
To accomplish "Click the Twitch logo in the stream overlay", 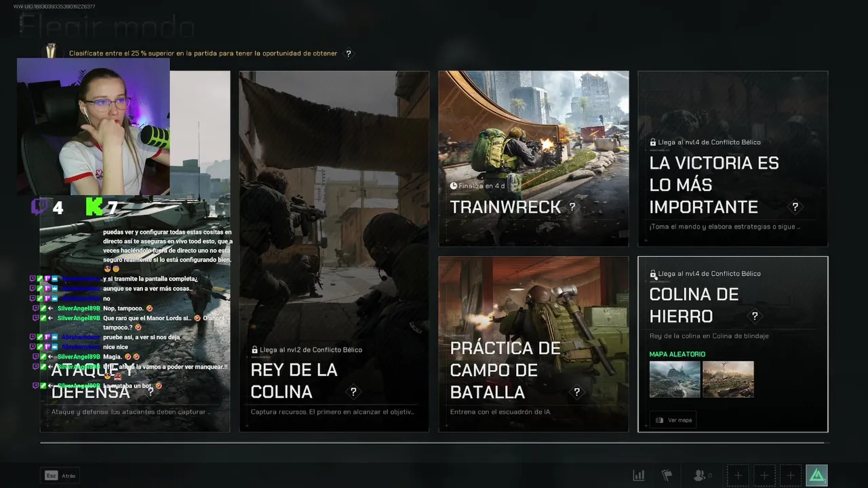I will point(40,207).
